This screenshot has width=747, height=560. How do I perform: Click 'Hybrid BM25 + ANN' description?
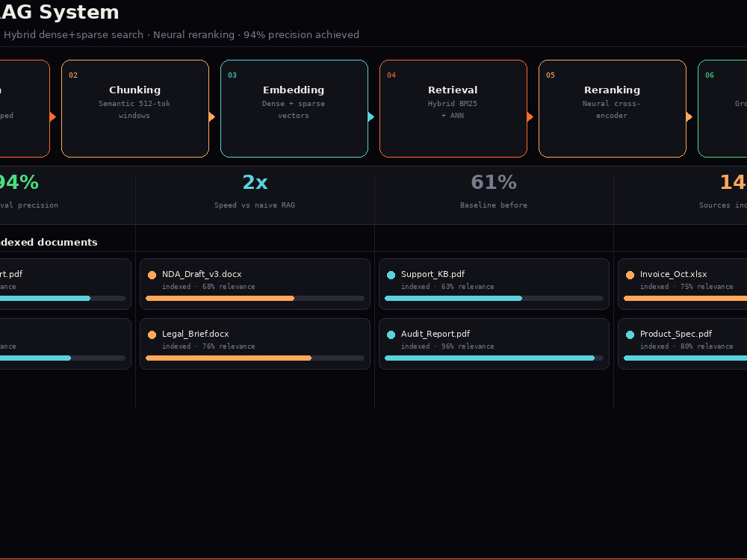point(453,110)
